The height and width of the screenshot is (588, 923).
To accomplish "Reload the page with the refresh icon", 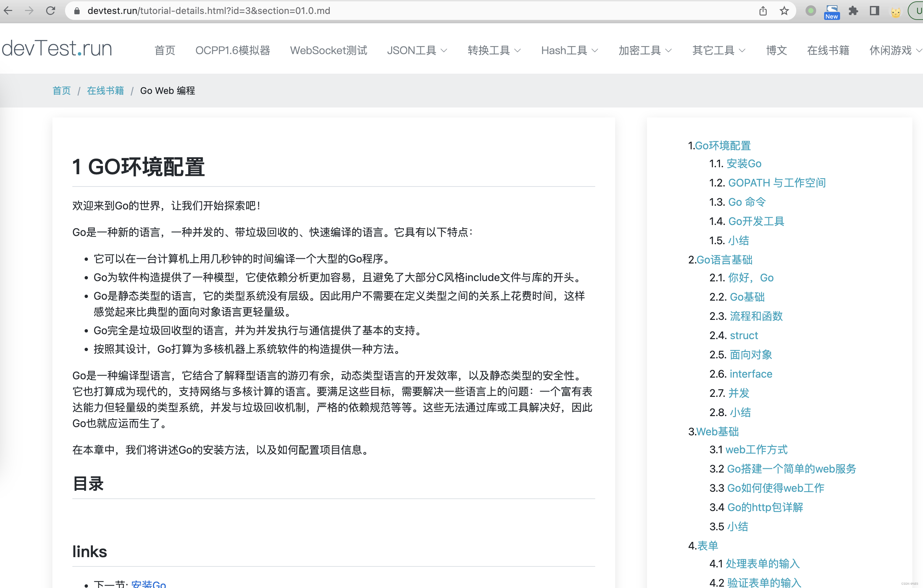I will pos(51,11).
